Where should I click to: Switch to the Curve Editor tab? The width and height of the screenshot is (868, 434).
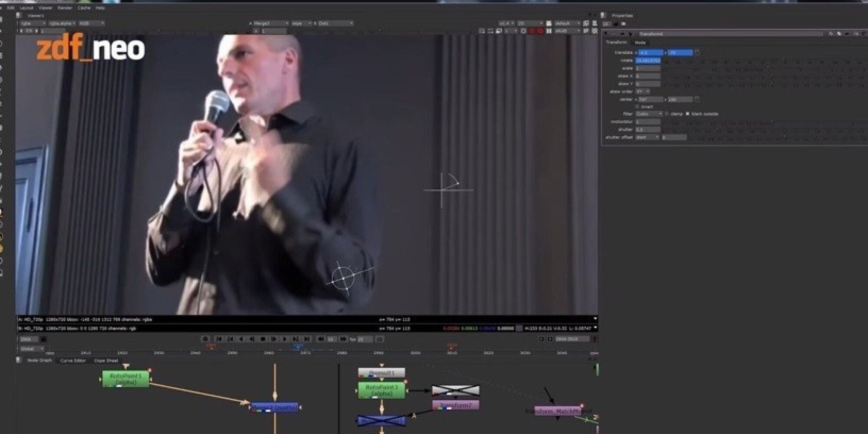[72, 361]
